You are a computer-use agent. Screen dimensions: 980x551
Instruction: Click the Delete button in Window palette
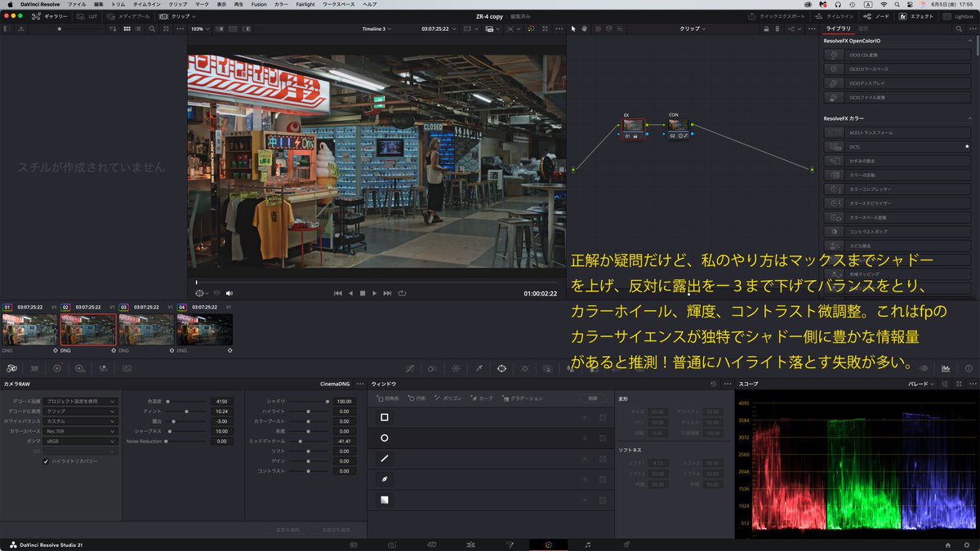[x=593, y=398]
